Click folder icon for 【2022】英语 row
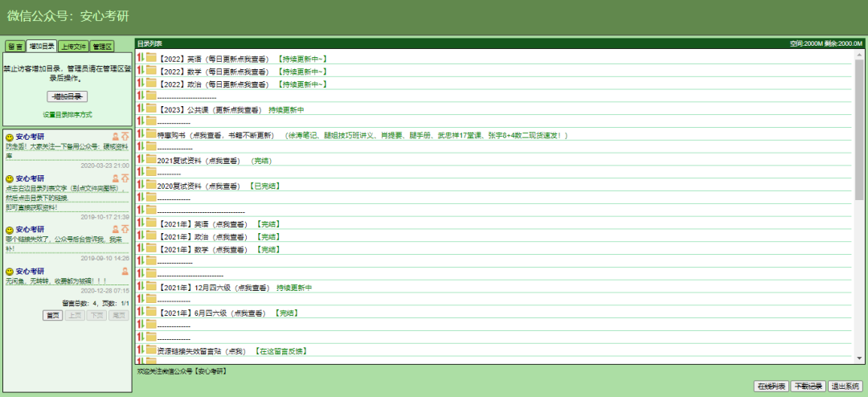868x397 pixels. pos(151,58)
